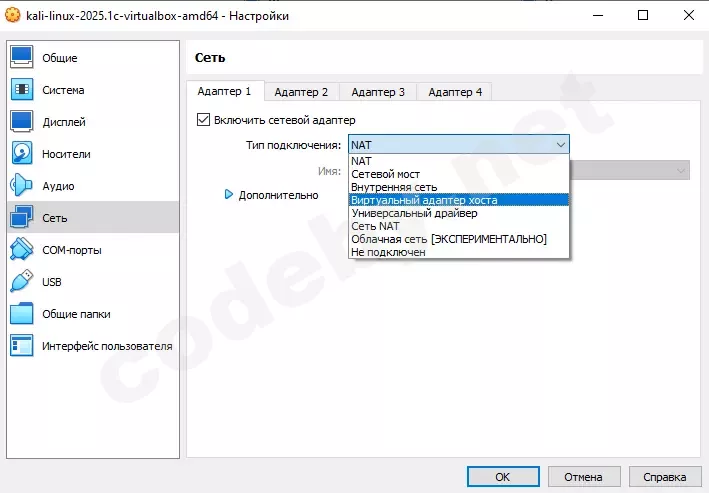Open the Дисплей monitor icon

22,122
